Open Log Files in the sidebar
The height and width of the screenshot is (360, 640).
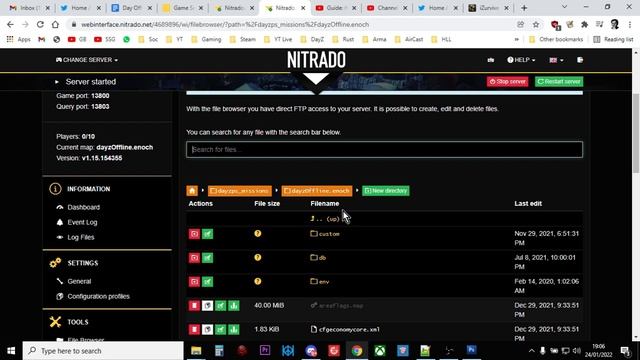(x=80, y=238)
